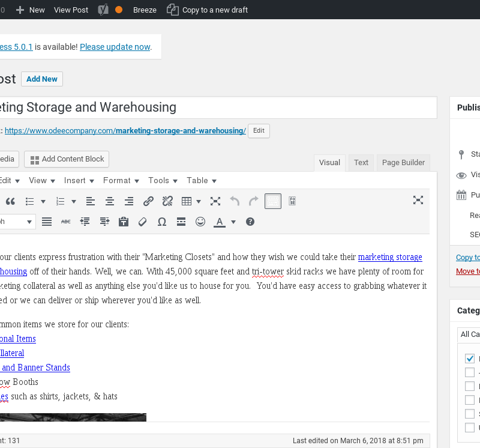The image size is (480, 448).
Task: Align text center in the editor
Action: point(109,201)
